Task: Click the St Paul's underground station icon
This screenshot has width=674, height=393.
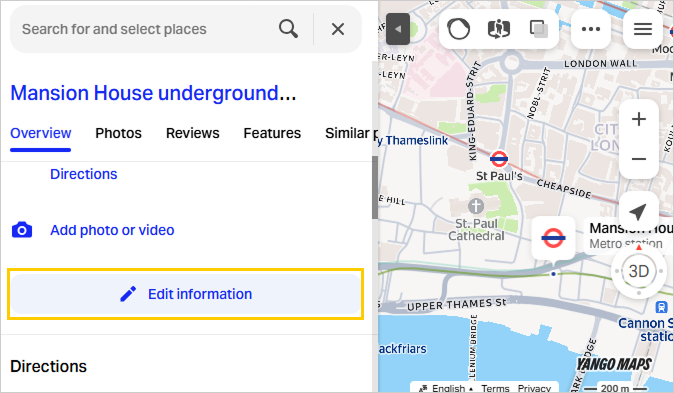Action: (499, 159)
